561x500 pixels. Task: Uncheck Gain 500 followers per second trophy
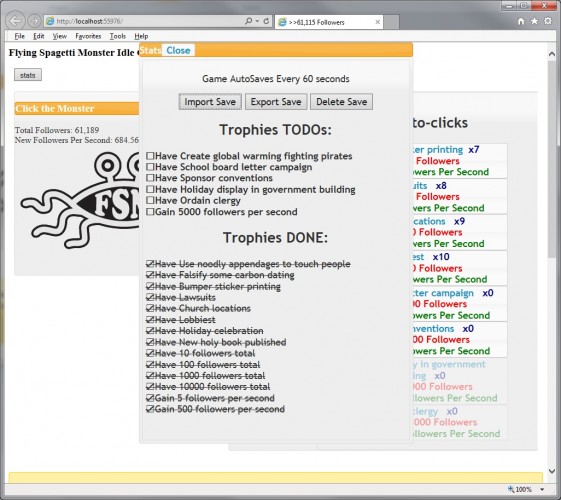tap(150, 409)
